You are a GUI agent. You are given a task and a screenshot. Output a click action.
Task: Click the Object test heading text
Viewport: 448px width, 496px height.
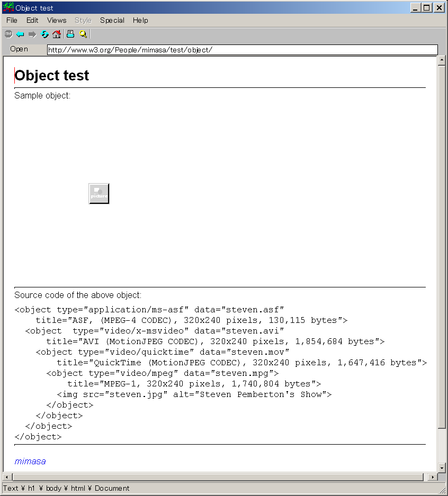(x=52, y=76)
